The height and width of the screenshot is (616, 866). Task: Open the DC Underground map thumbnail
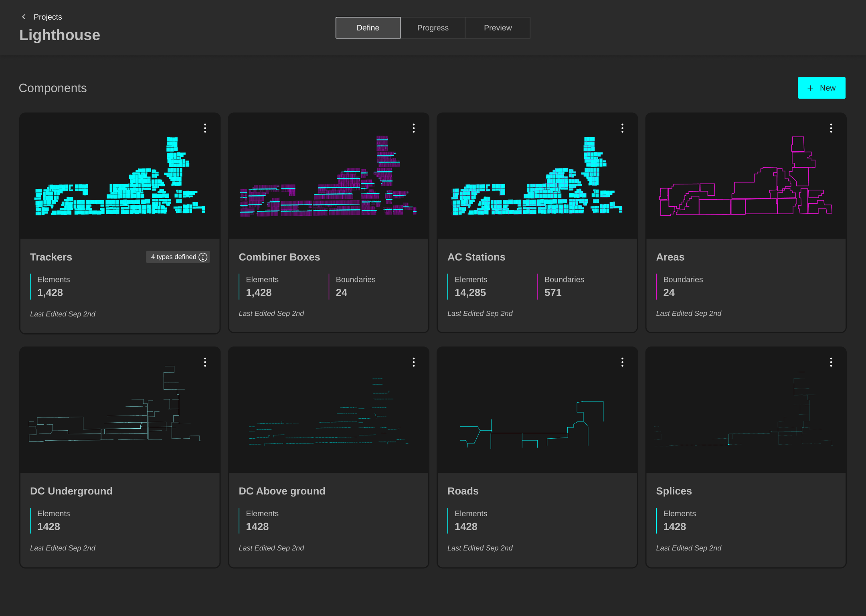pyautogui.click(x=120, y=410)
